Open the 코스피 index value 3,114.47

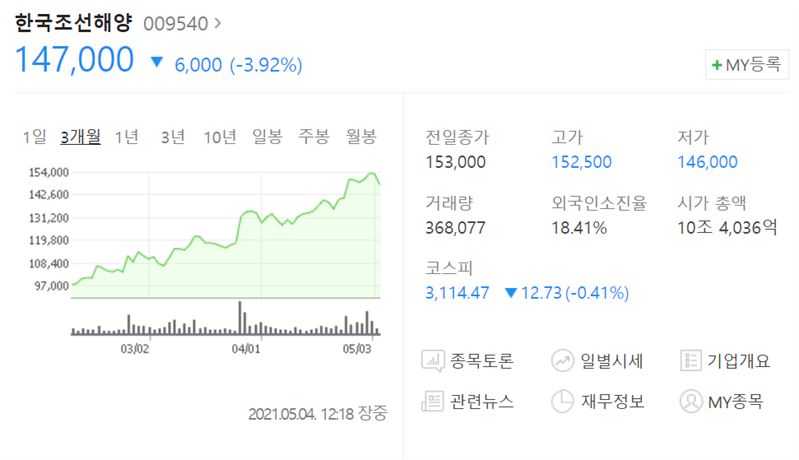[x=457, y=293]
